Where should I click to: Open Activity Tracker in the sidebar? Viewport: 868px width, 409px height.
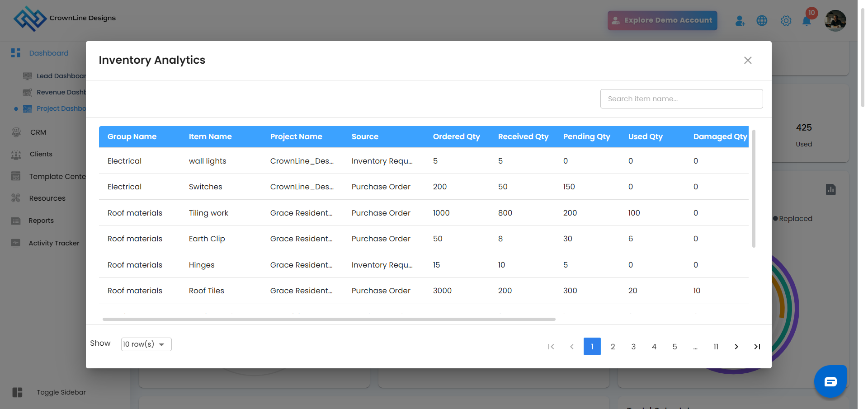coord(54,243)
